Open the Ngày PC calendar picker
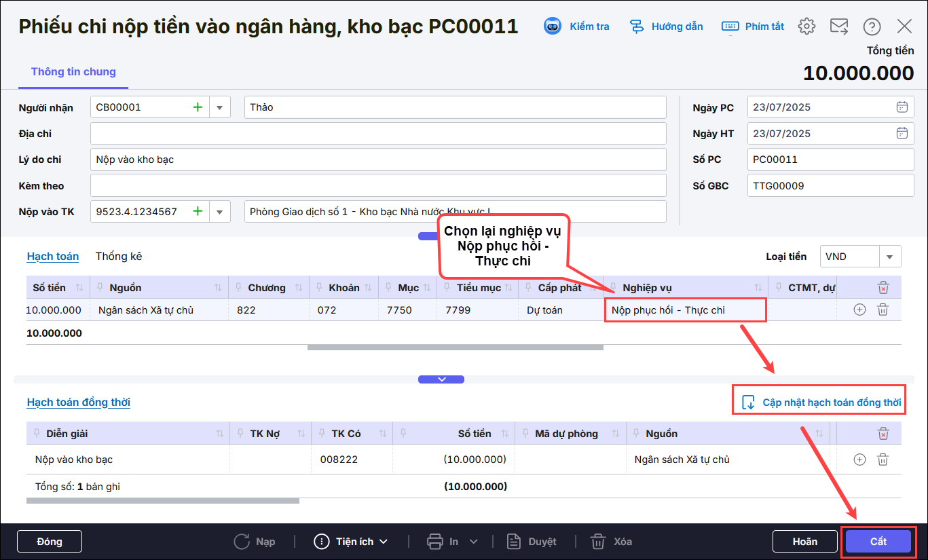Screen dimensions: 928x560 coord(902,107)
